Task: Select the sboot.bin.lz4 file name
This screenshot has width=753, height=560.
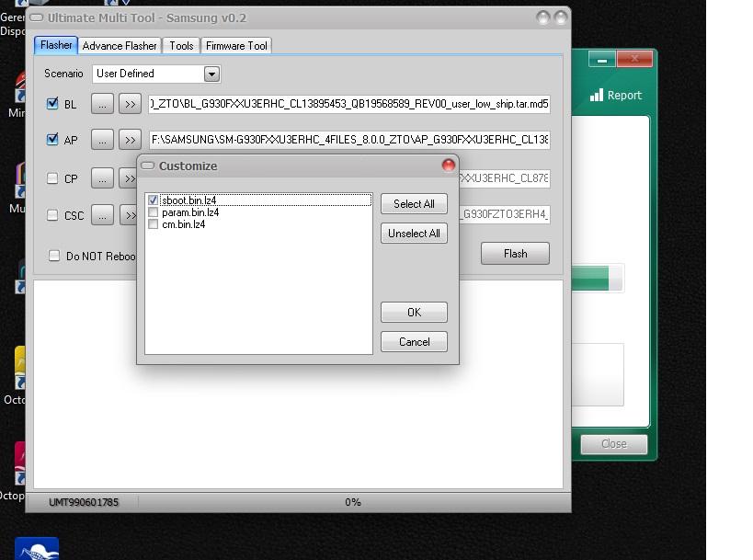Action: [189, 200]
